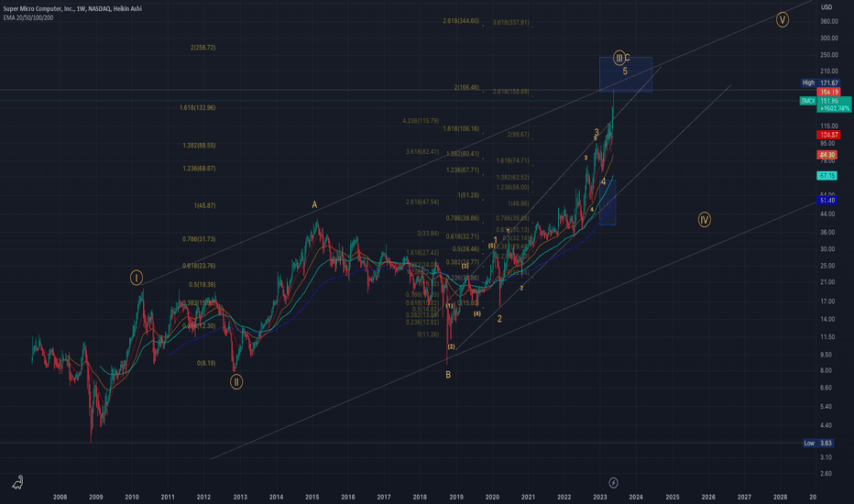This screenshot has height=504, width=854.
Task: Click the 3.618(82.41) Fibonacci label
Action: pyautogui.click(x=422, y=152)
